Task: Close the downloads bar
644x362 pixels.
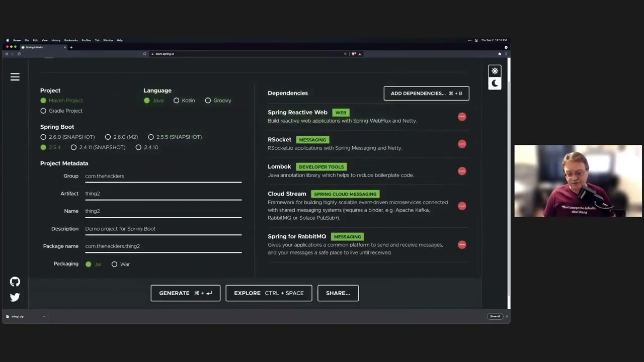Action: pyautogui.click(x=507, y=316)
